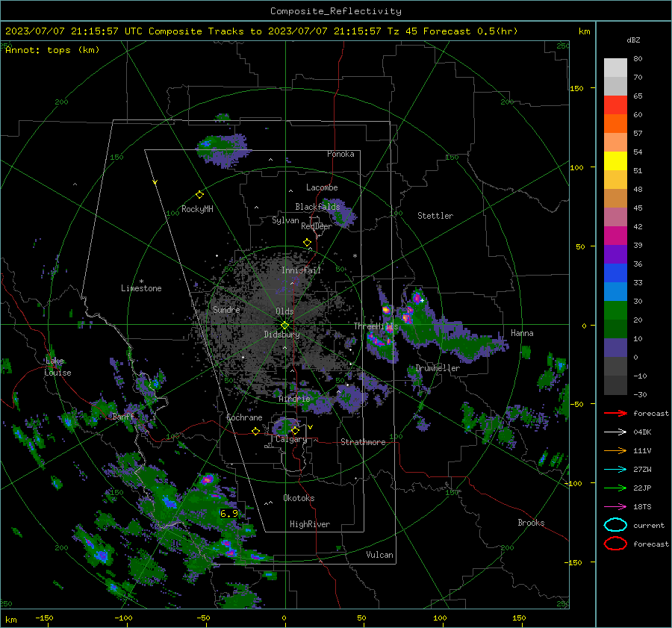Click the Banff city label
This screenshot has width=672, height=628.
click(123, 417)
